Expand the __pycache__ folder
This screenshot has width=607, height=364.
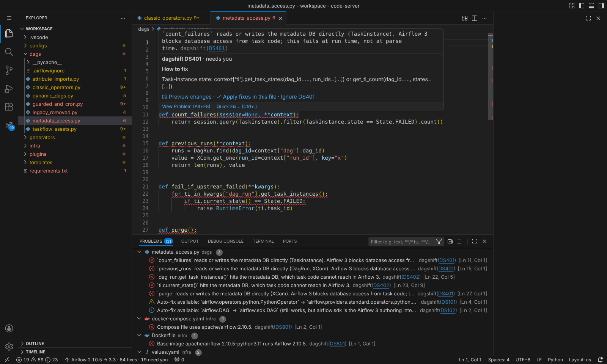75,62
